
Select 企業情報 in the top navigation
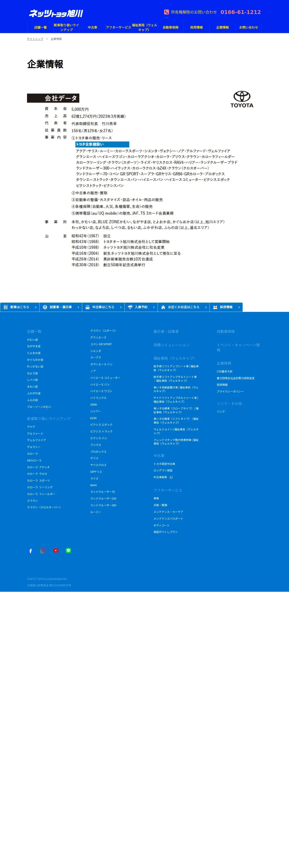pyautogui.click(x=222, y=27)
